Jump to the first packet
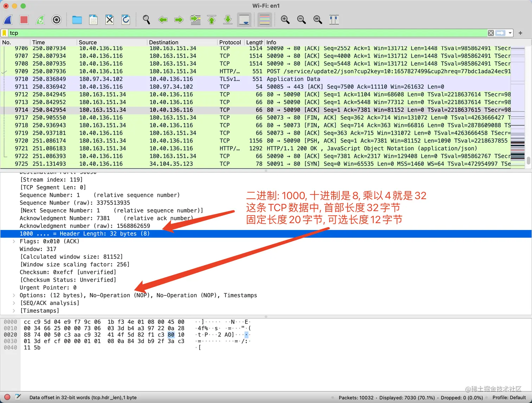This screenshot has width=532, height=403. click(211, 20)
